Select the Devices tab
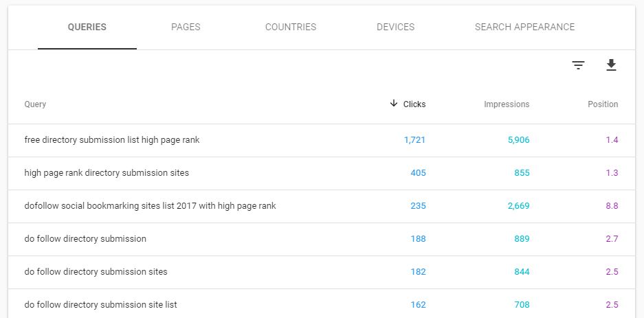This screenshot has width=644, height=318. pyautogui.click(x=395, y=27)
